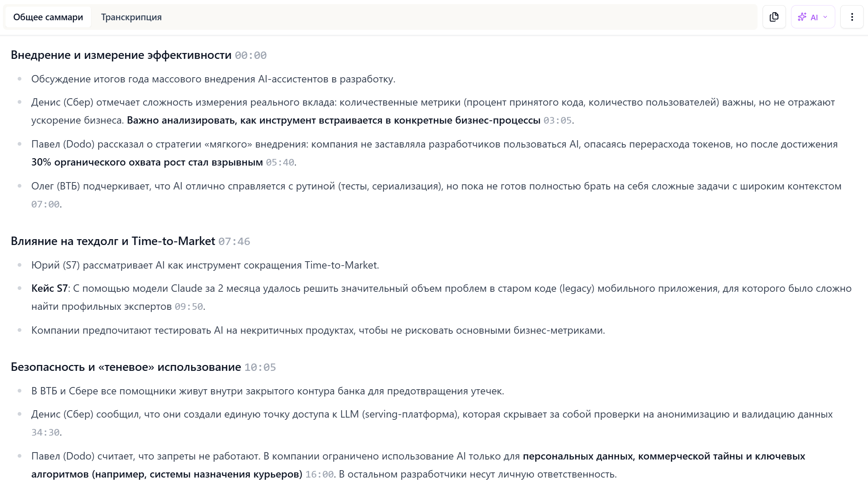868x486 pixels.
Task: Jump to timestamp 07:00
Action: coord(45,205)
